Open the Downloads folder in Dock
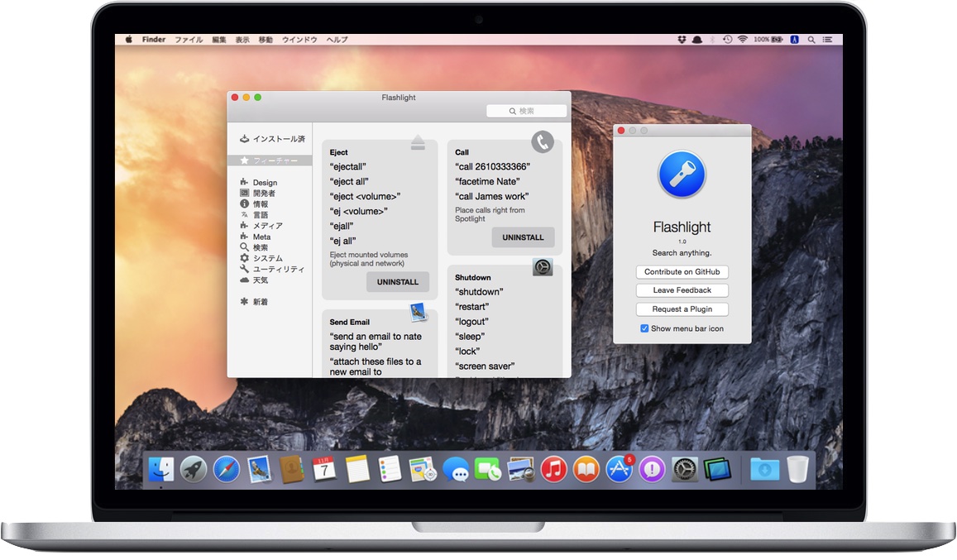Viewport: 957px width, 560px height. tap(765, 470)
